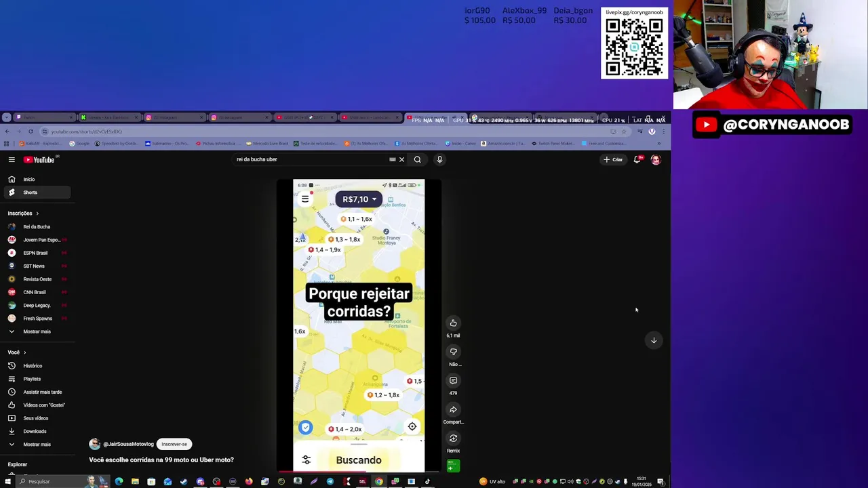This screenshot has height=488, width=868.
Task: Click the YouTube search field
Action: [x=311, y=160]
